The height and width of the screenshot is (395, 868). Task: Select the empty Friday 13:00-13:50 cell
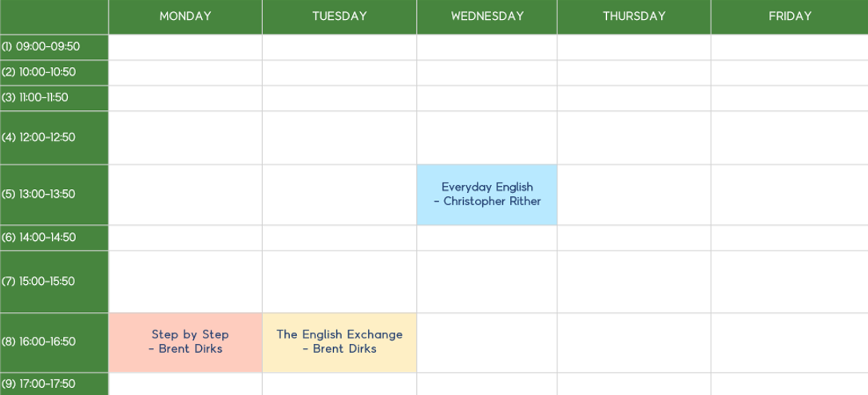pos(790,195)
